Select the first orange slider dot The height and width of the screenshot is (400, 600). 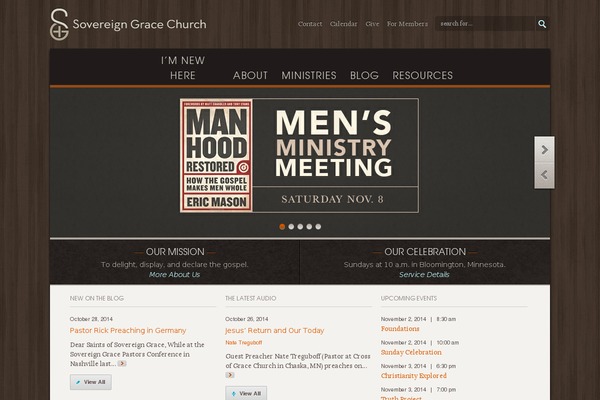282,227
